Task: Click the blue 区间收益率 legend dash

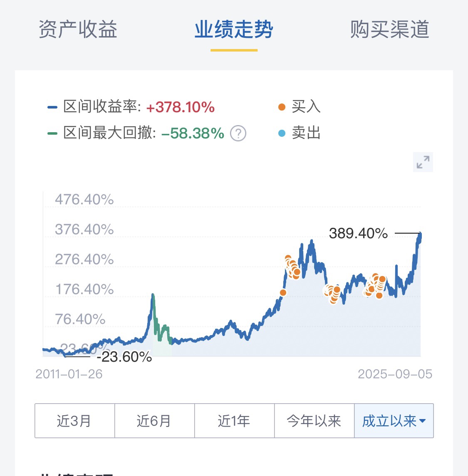Action: coord(52,107)
